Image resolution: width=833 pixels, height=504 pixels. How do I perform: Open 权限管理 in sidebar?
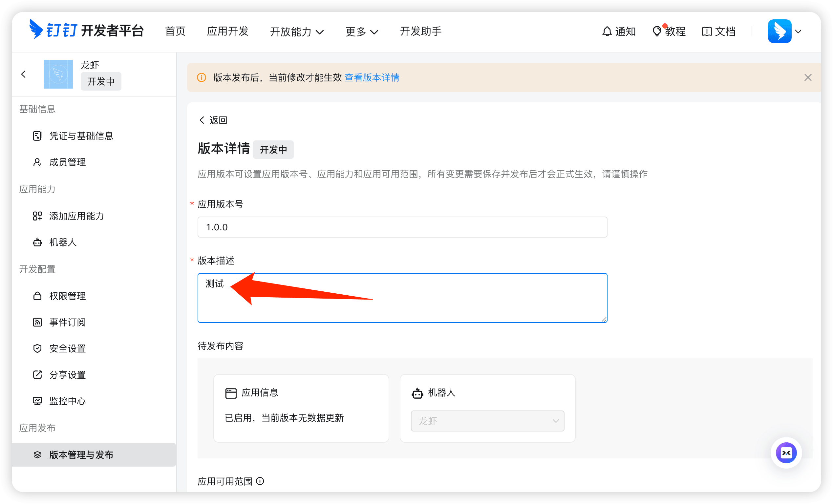[67, 296]
